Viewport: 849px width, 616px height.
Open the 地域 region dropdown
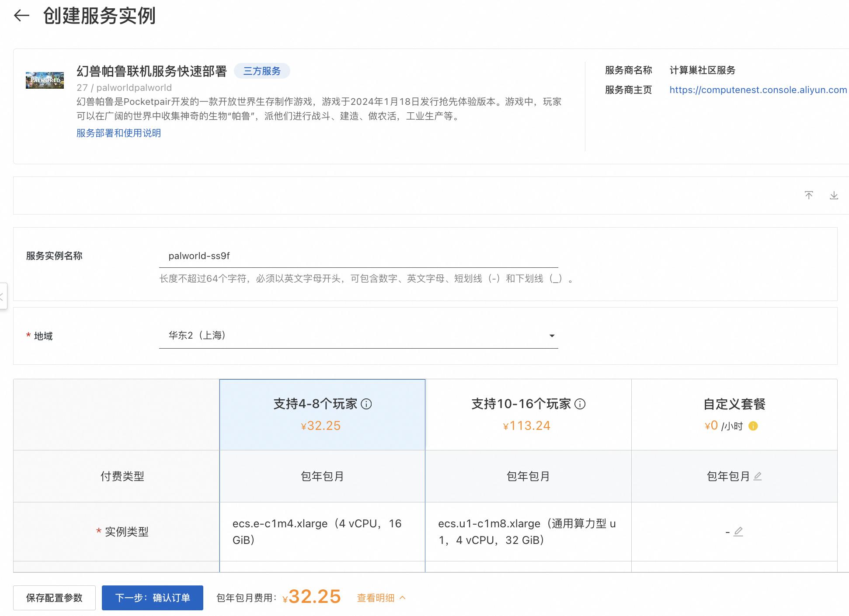[358, 336]
